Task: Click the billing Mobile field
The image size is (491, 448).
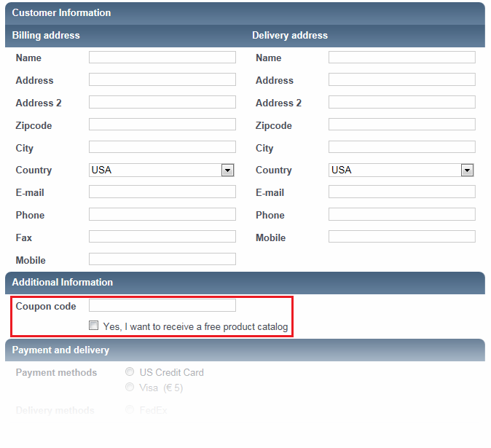Action: tap(162, 259)
